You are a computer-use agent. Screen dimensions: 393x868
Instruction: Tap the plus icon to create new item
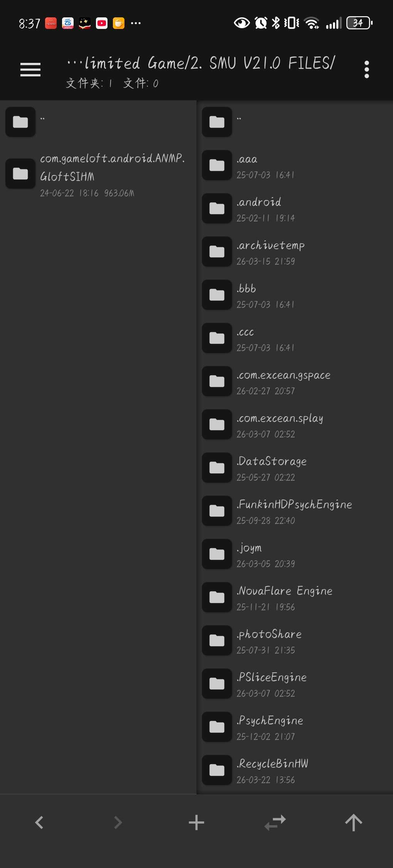click(196, 822)
